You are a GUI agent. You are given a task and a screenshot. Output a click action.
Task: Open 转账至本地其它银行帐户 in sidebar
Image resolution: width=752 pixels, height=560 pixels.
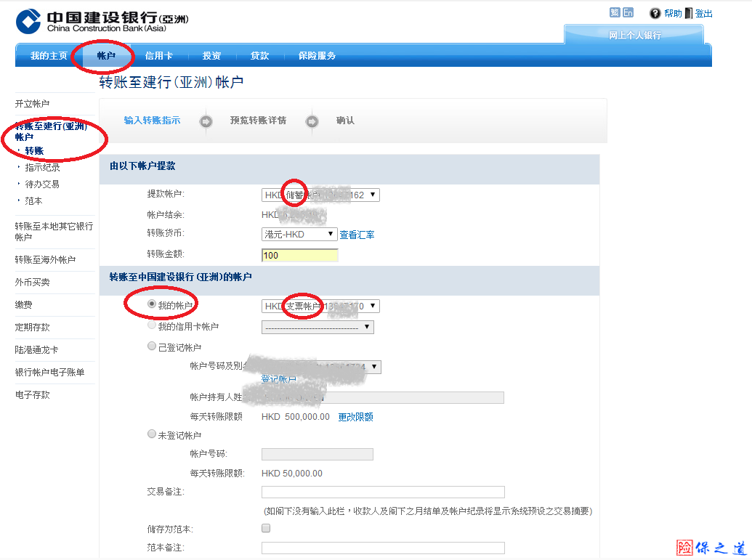coord(54,232)
